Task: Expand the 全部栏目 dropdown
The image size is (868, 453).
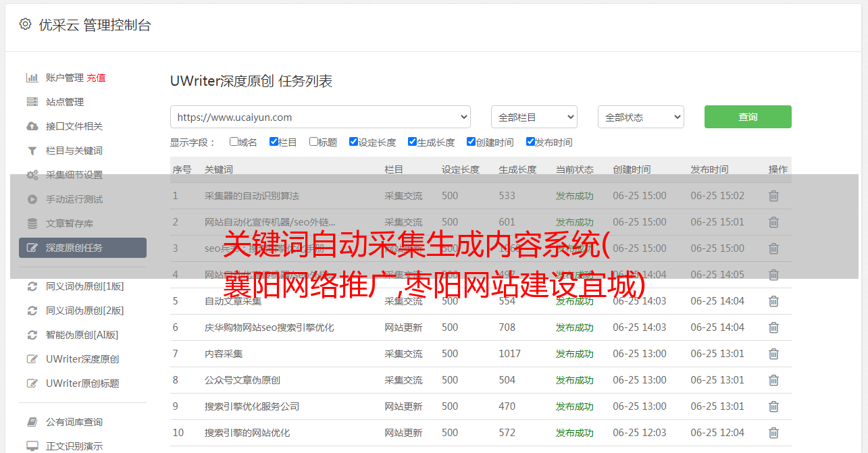Action: click(x=534, y=117)
